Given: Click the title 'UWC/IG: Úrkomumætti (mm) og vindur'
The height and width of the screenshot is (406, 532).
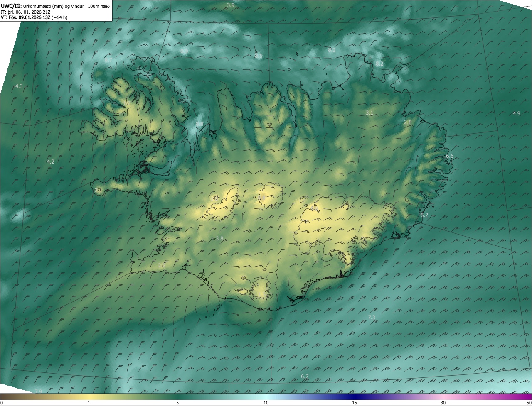Looking at the screenshot, I should point(55,5).
